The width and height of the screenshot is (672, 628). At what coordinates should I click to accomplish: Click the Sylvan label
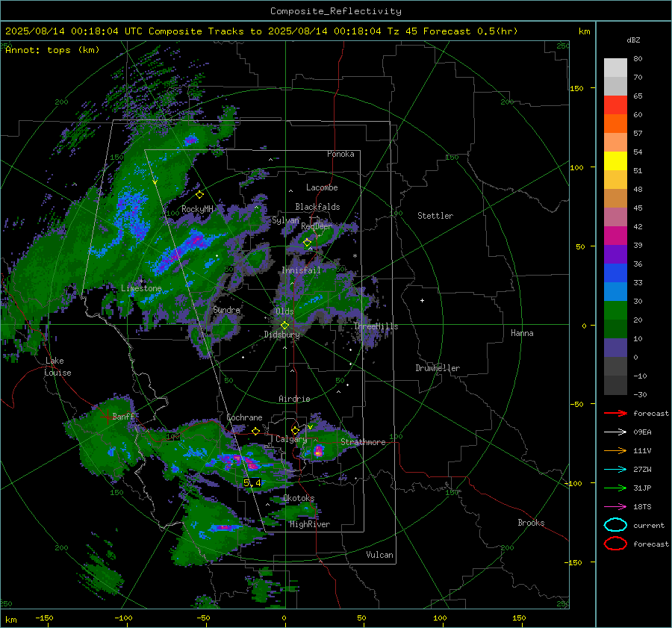click(285, 220)
